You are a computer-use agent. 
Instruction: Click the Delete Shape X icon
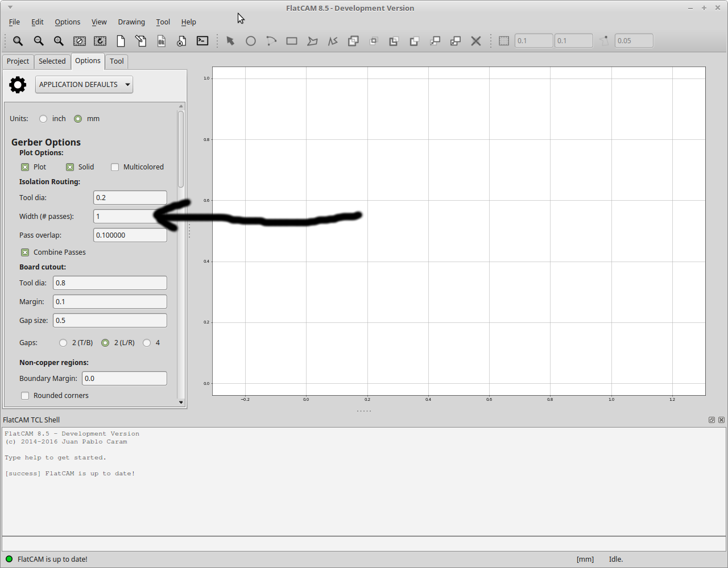coord(476,41)
